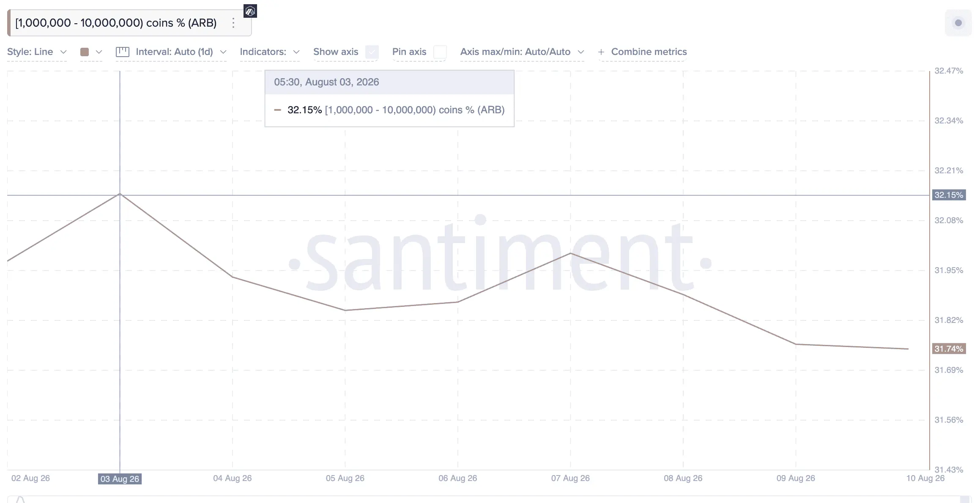Expand the line color picker chevron
980x503 pixels.
(99, 52)
